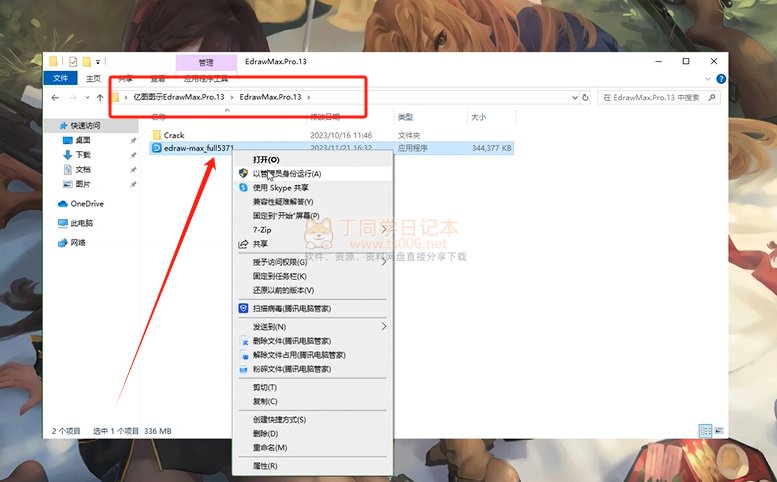Viewport: 777px width, 482px height.
Task: Switch to details view layout icon
Action: click(x=705, y=430)
